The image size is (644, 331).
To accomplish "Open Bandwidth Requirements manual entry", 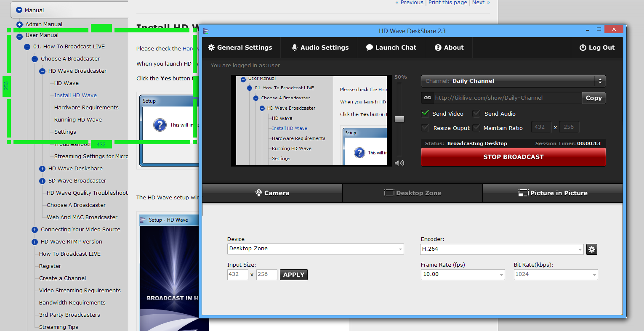I will point(72,303).
